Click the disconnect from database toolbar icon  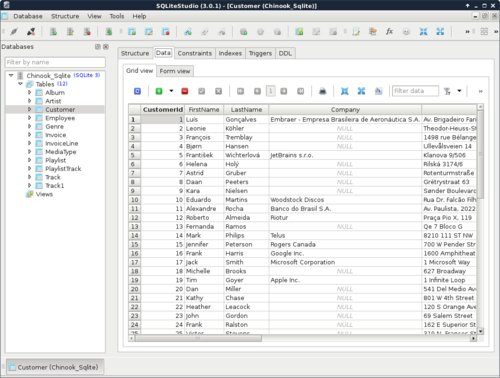31,32
